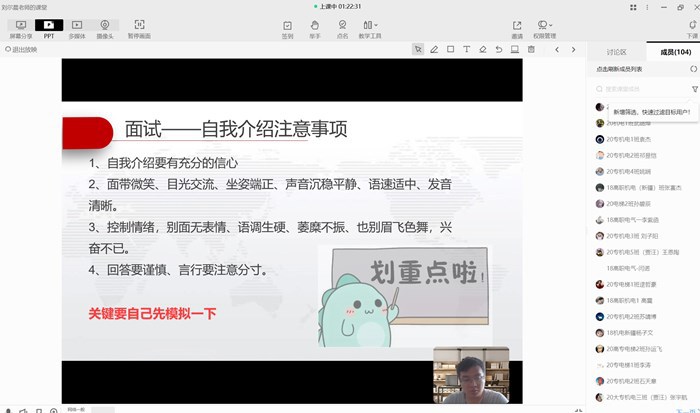The image size is (700, 413).
Task: Start screen sharing (屏幕分享)
Action: (19, 26)
